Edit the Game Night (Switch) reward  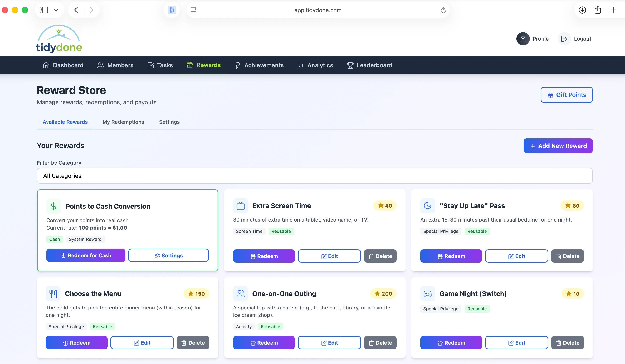(516, 343)
